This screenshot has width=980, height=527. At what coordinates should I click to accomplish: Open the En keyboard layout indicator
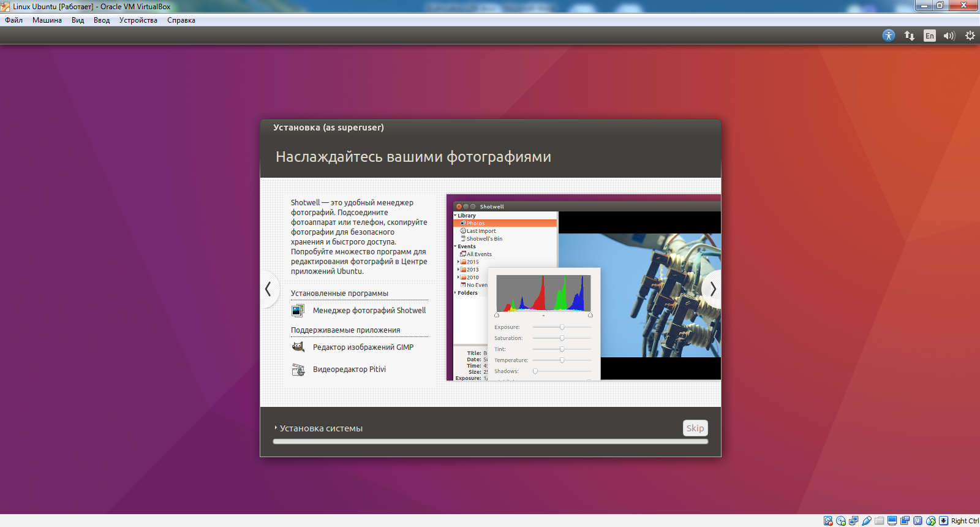click(x=930, y=36)
